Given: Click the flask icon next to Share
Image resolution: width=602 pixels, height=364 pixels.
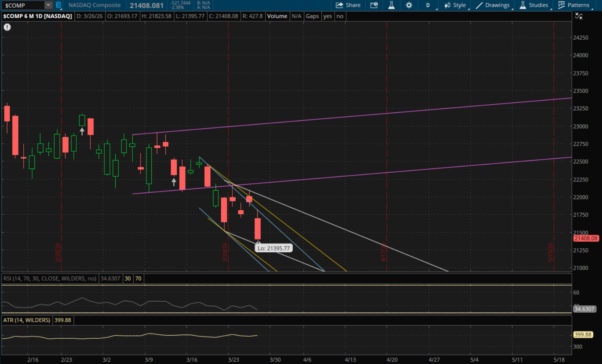Looking at the screenshot, I should pos(391,5).
